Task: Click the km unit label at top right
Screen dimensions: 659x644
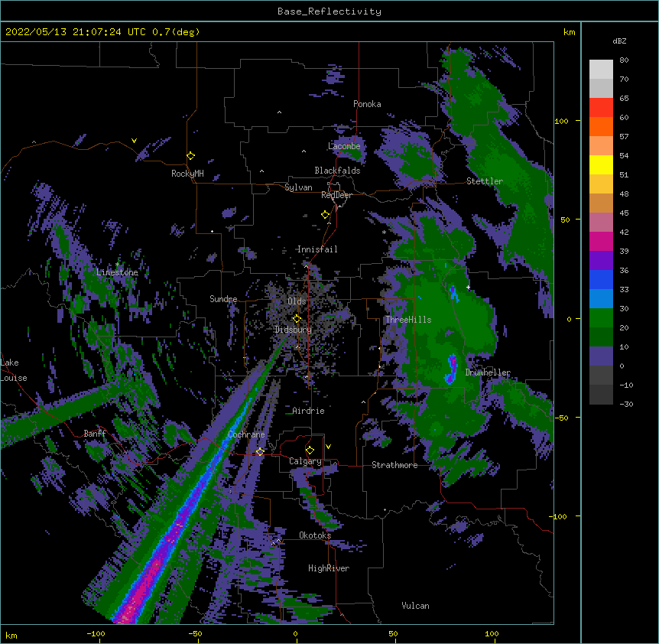Action: pos(570,32)
